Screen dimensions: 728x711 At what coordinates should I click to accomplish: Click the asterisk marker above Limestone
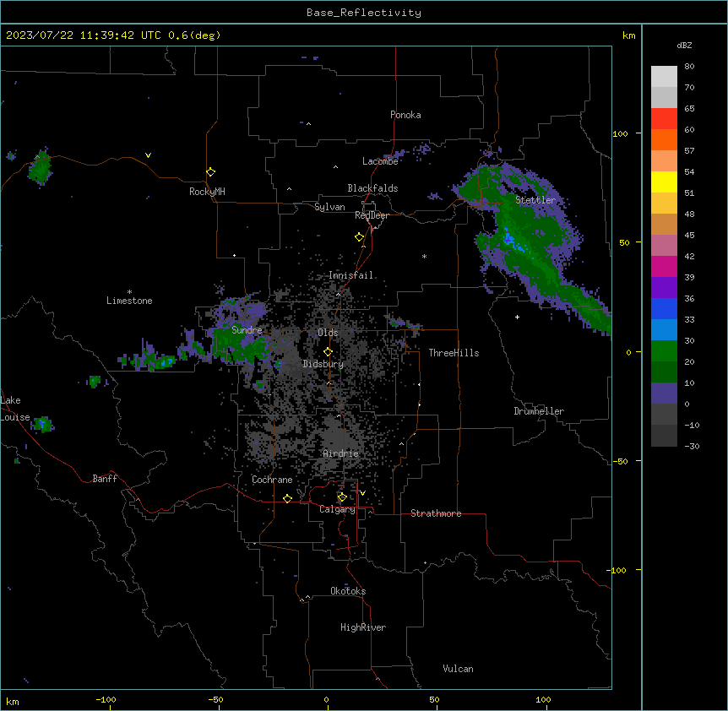point(129,292)
